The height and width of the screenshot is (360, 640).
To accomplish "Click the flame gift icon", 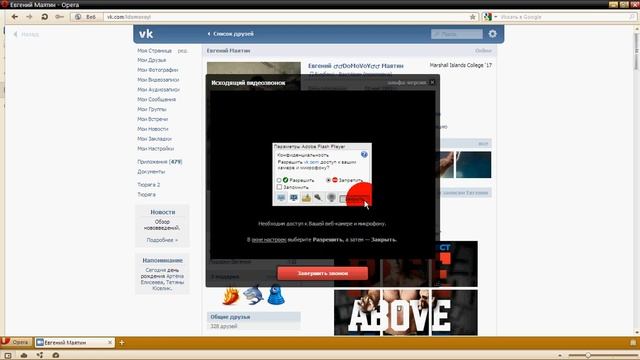I will (231, 296).
